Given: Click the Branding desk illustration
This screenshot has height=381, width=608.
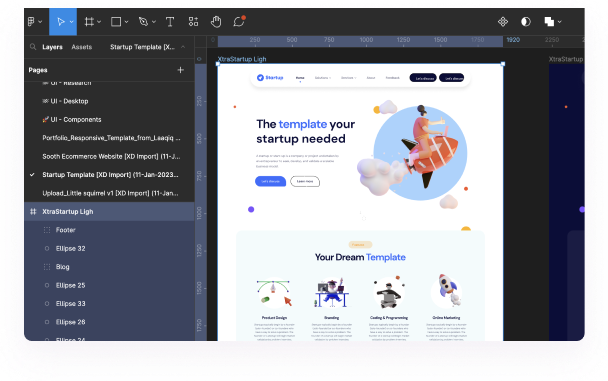Looking at the screenshot, I should 332,293.
